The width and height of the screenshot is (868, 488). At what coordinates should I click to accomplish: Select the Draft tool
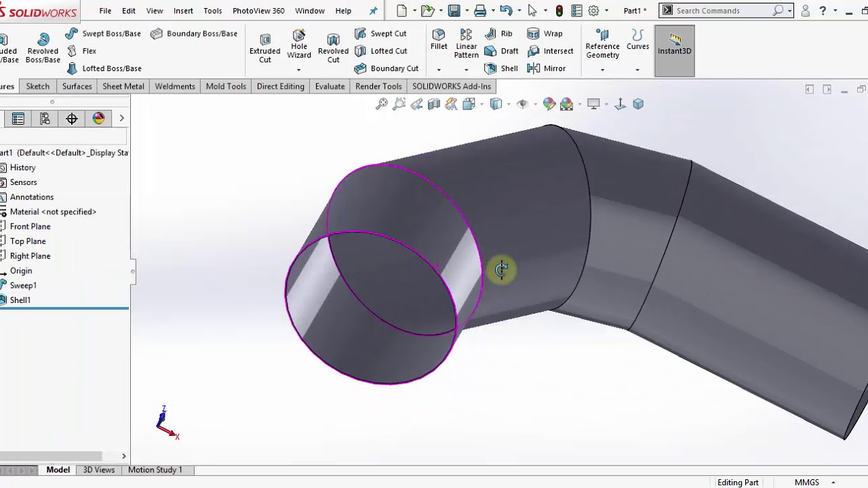pyautogui.click(x=502, y=51)
